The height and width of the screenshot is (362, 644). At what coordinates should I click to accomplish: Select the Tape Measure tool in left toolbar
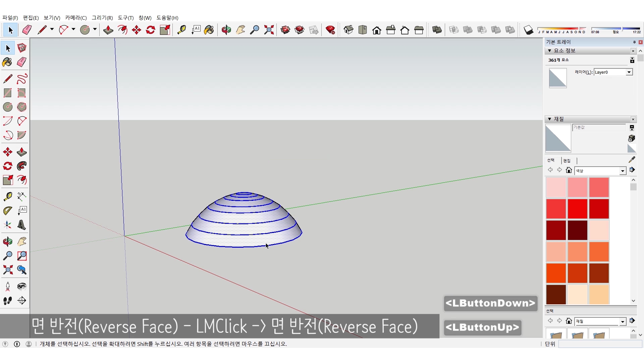click(x=8, y=196)
